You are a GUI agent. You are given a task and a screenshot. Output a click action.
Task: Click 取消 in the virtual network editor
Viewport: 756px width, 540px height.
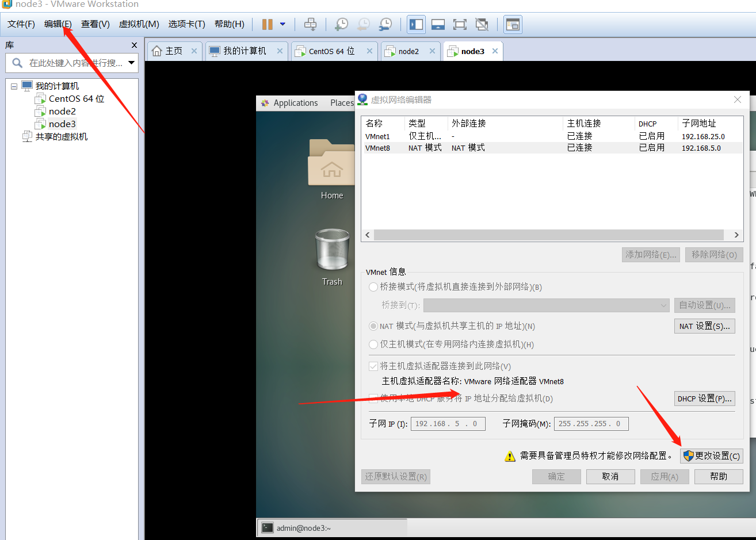[610, 477]
